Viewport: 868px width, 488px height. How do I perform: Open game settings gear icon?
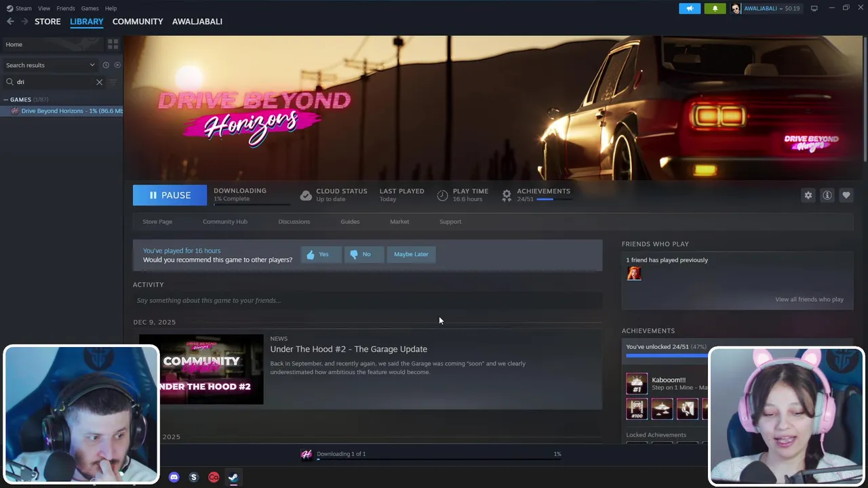(x=808, y=195)
